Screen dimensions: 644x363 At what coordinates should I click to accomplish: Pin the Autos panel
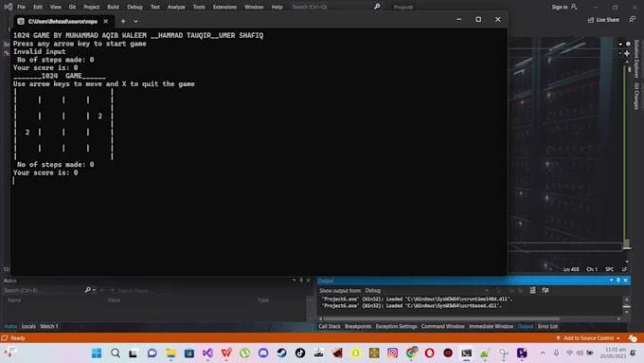[x=301, y=281]
